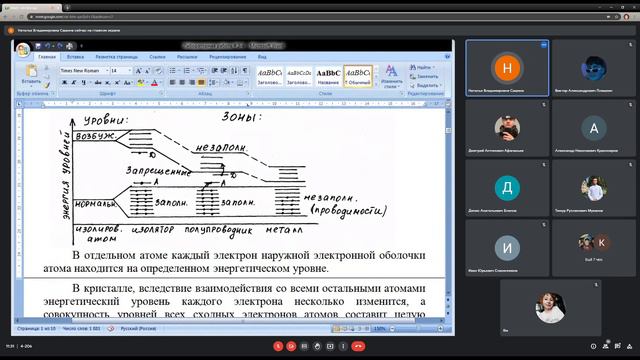Viewport: 640px width, 360px height.
Task: Click the red font color button
Action: [154, 82]
